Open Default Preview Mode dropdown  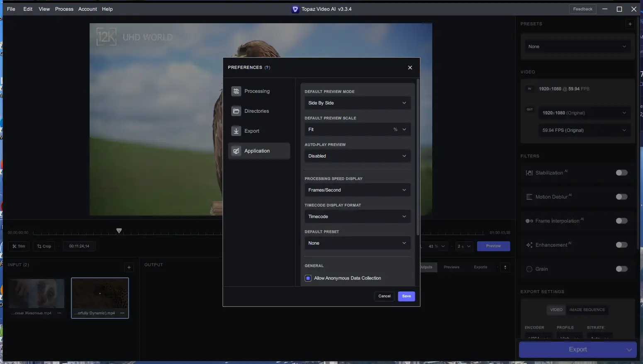tap(358, 103)
